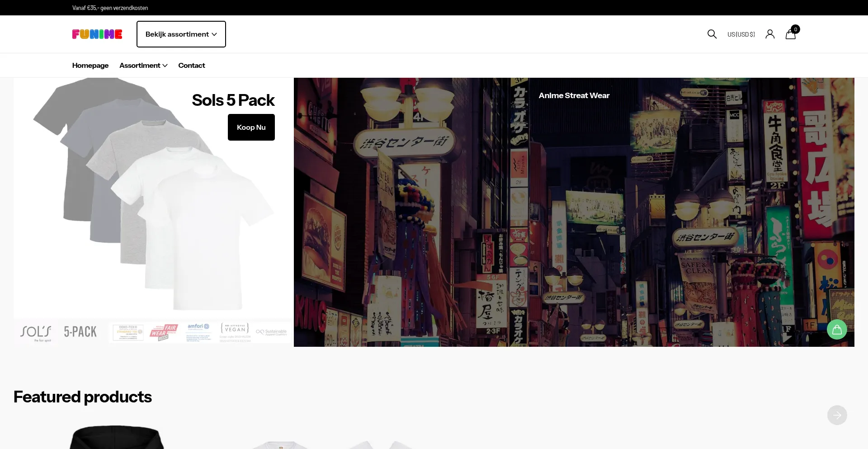Click the Featured products next arrow
Screen dimensions: 868x449
tap(837, 415)
